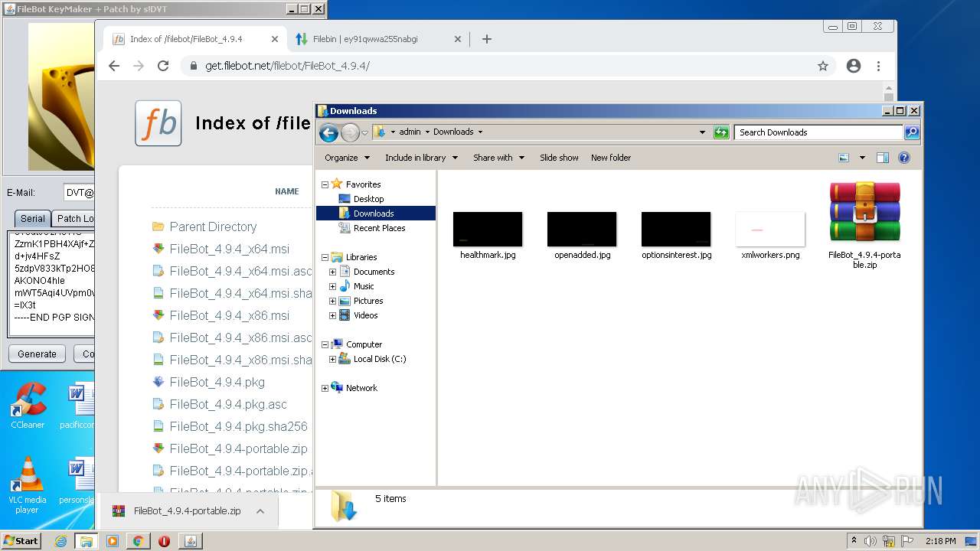Reload the page in Chrome
Viewport: 980px width, 551px height.
coord(163,66)
